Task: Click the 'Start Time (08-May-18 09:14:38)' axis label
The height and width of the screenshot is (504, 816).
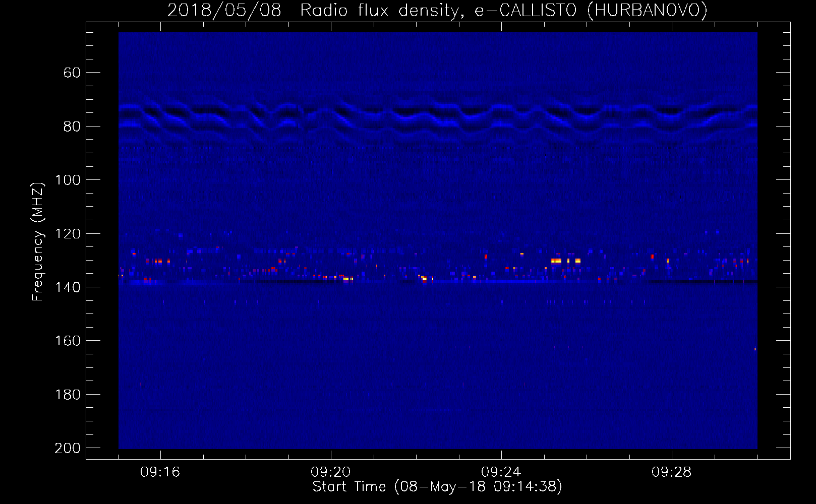Action: (x=437, y=487)
